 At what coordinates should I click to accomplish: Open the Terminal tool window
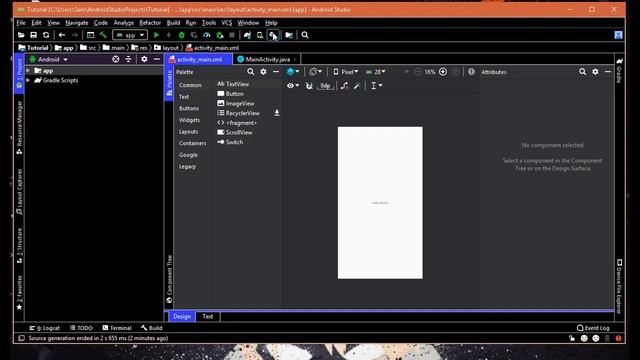pos(117,328)
